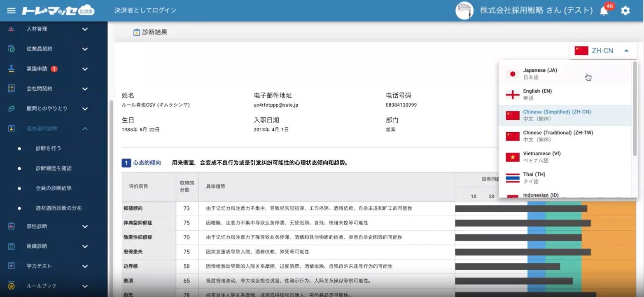The height and width of the screenshot is (297, 644).
Task: Click the 表演 row label
Action: click(128, 281)
